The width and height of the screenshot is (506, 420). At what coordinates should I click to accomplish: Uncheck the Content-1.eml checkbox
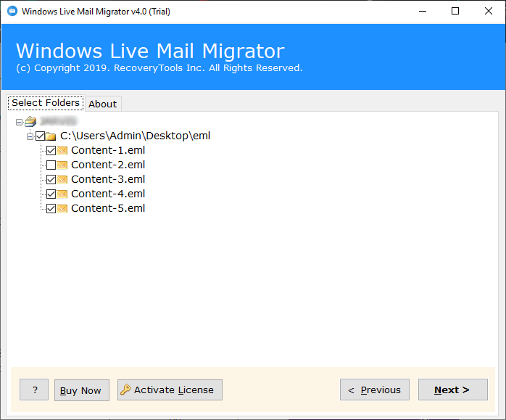tap(51, 150)
